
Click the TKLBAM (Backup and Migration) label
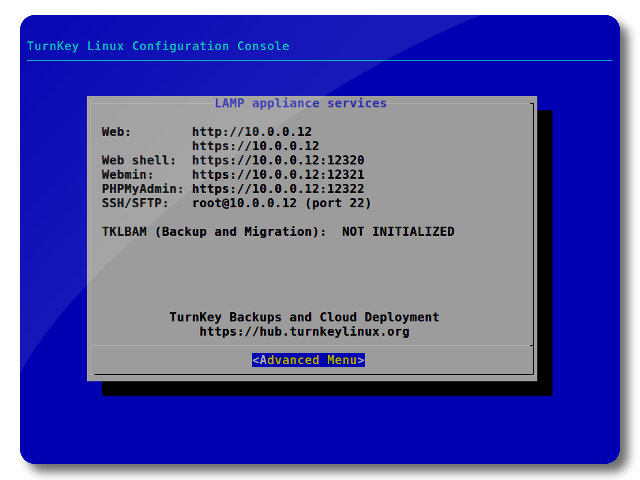[214, 232]
